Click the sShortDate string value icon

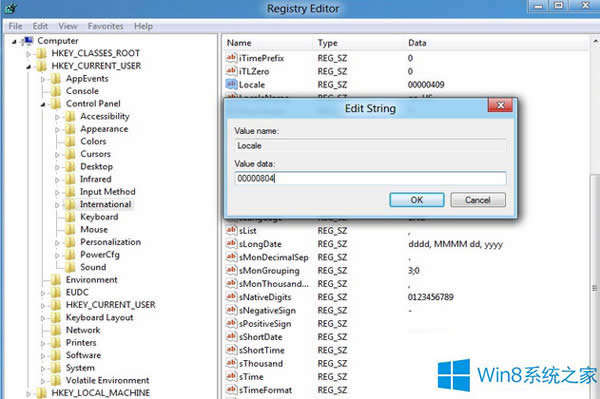coord(231,337)
